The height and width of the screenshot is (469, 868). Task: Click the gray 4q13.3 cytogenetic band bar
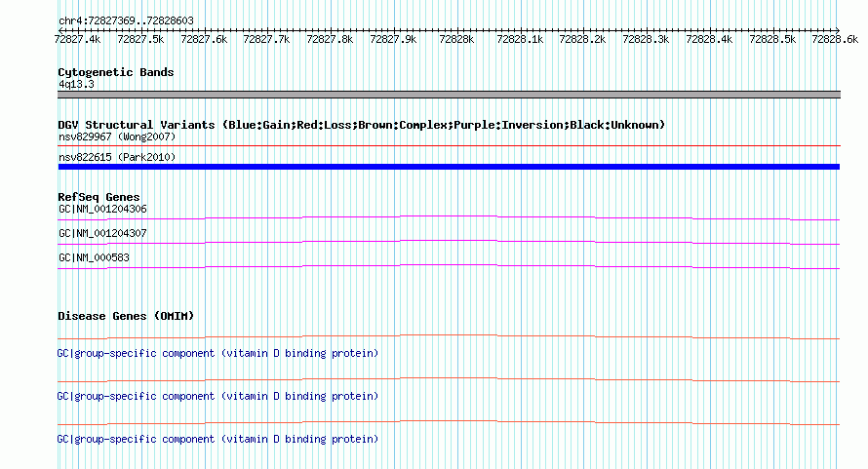[x=449, y=95]
